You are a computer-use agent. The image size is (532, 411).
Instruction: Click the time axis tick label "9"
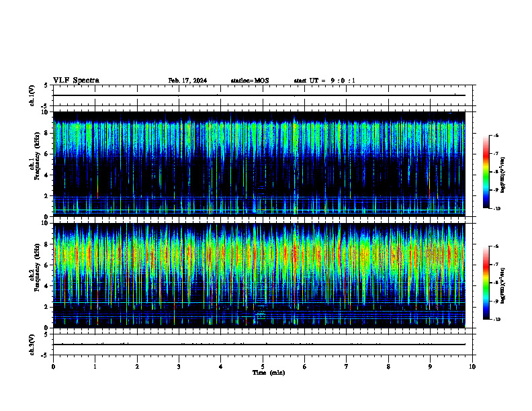[x=430, y=367]
